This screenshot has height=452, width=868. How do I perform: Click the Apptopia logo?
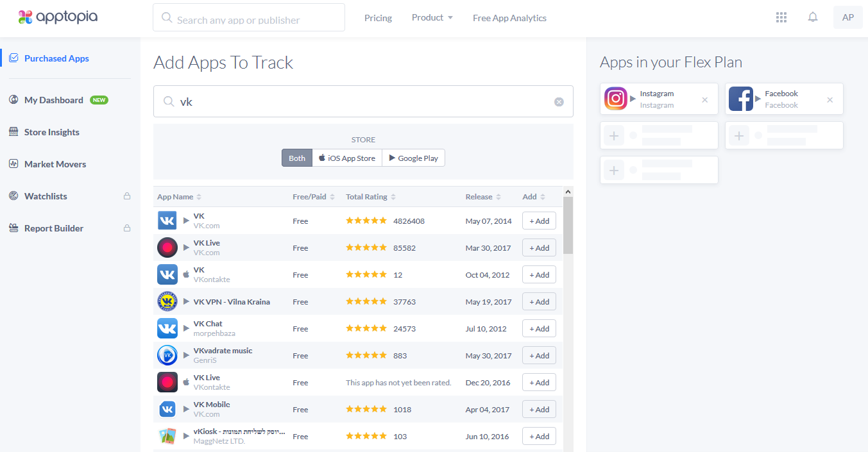click(58, 17)
